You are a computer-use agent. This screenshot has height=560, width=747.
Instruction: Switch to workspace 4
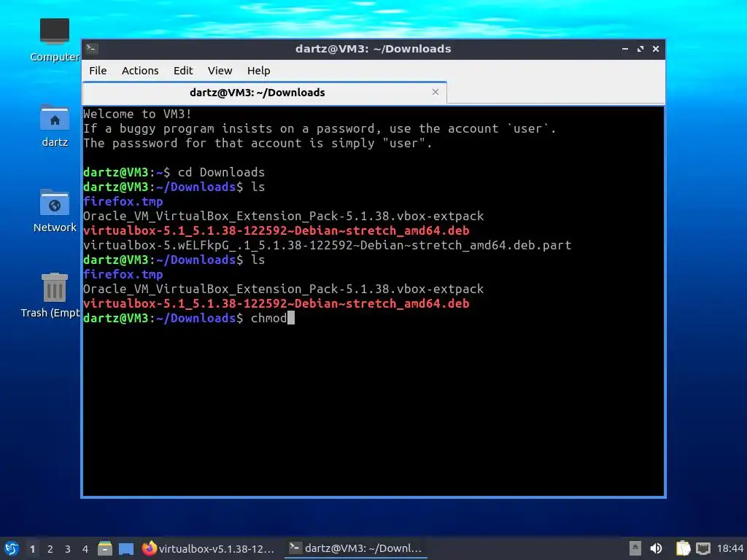point(85,548)
